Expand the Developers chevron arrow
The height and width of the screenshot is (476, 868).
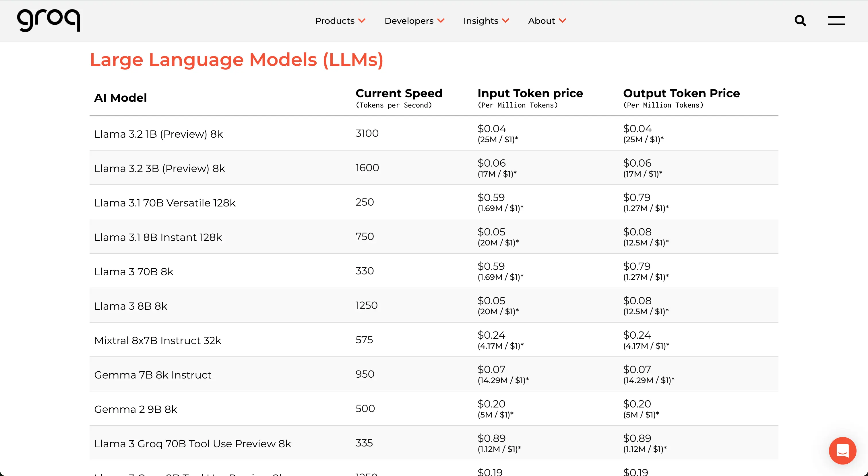[441, 21]
